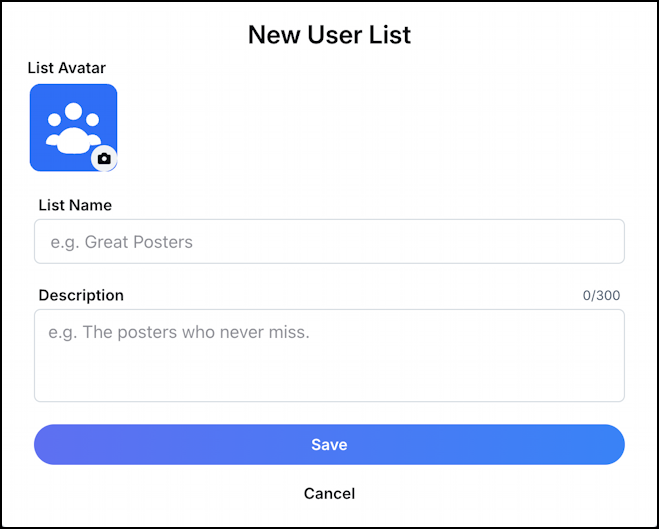This screenshot has height=529, width=659.
Task: Click the 0/300 character counter
Action: tap(601, 295)
